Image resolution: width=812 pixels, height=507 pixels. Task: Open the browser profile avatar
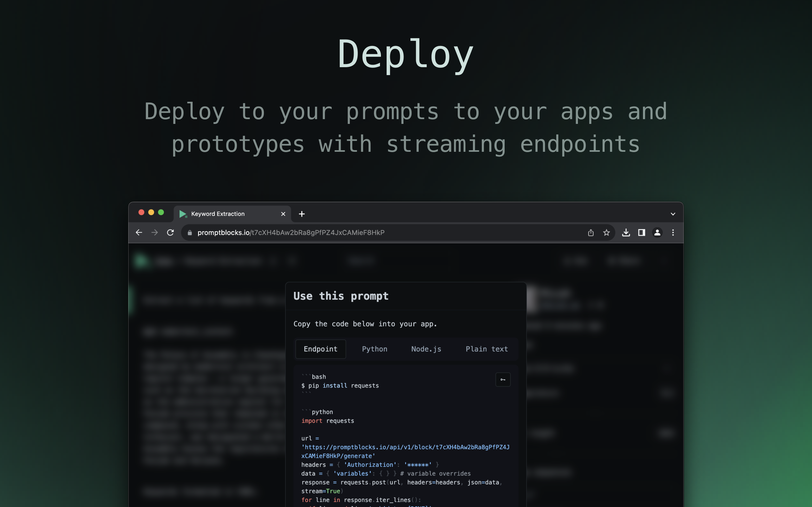tap(657, 232)
